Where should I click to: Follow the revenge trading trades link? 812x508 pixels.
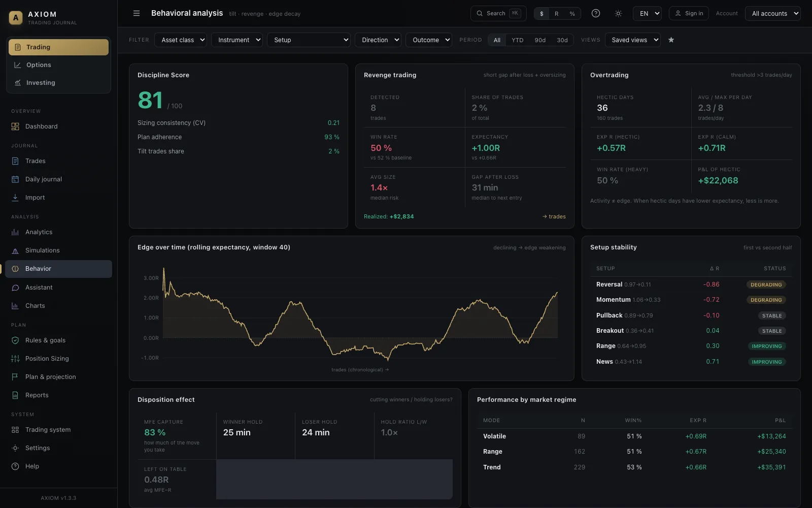click(554, 216)
